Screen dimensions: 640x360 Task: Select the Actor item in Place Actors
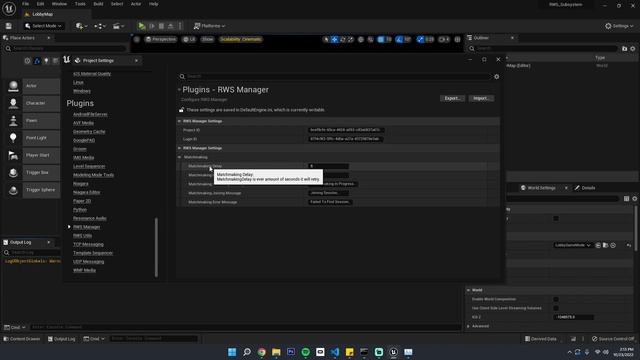[33, 86]
